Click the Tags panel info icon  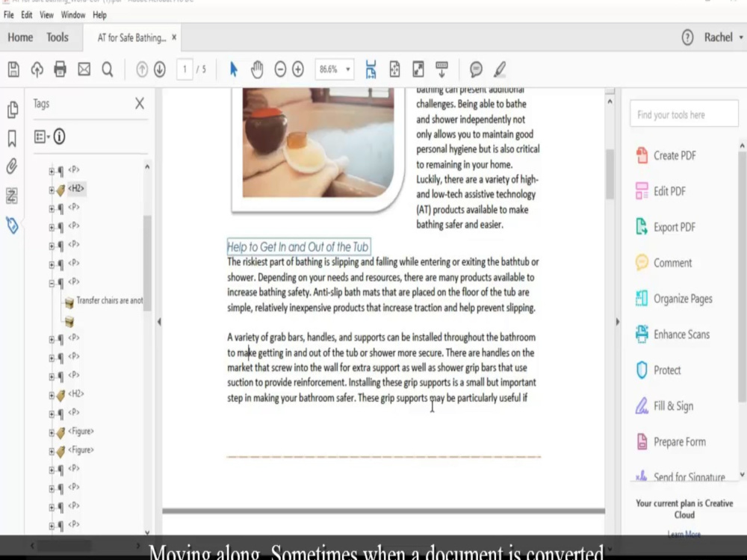59,137
